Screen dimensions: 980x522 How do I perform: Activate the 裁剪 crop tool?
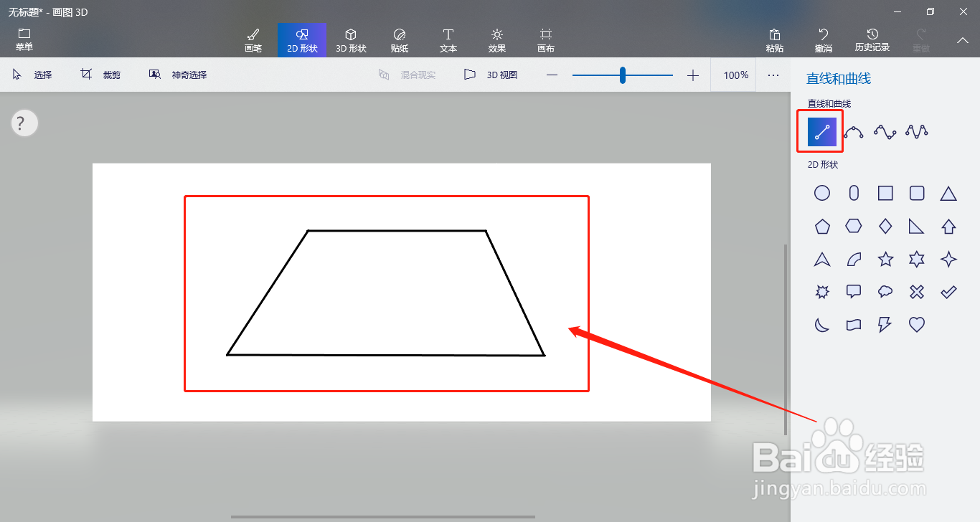coord(100,75)
